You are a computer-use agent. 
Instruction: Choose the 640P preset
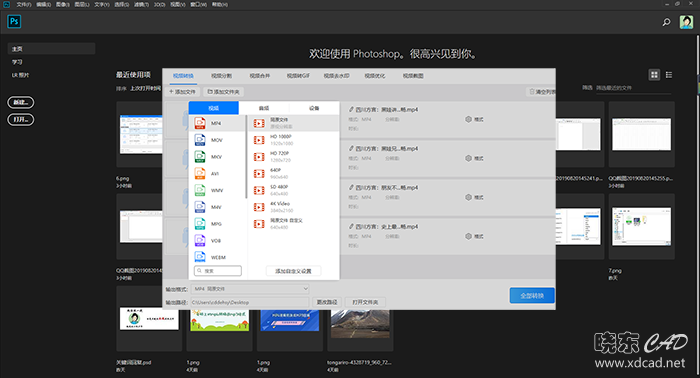click(293, 174)
